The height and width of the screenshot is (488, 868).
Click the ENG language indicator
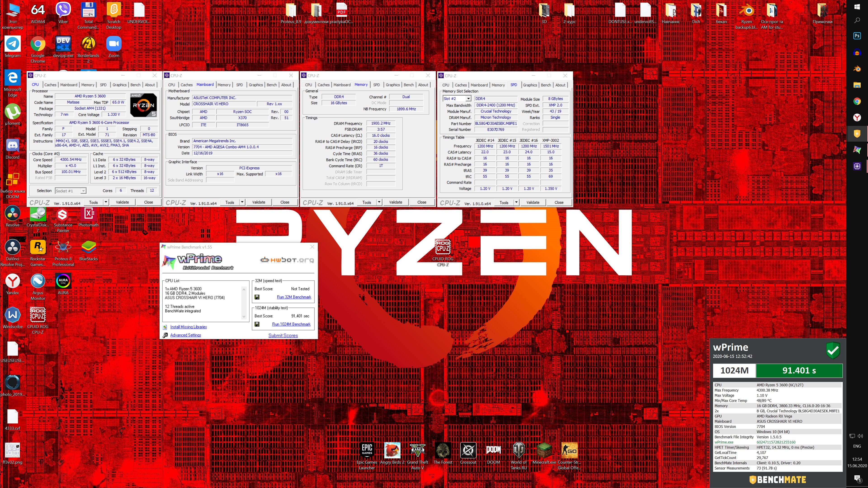(857, 446)
